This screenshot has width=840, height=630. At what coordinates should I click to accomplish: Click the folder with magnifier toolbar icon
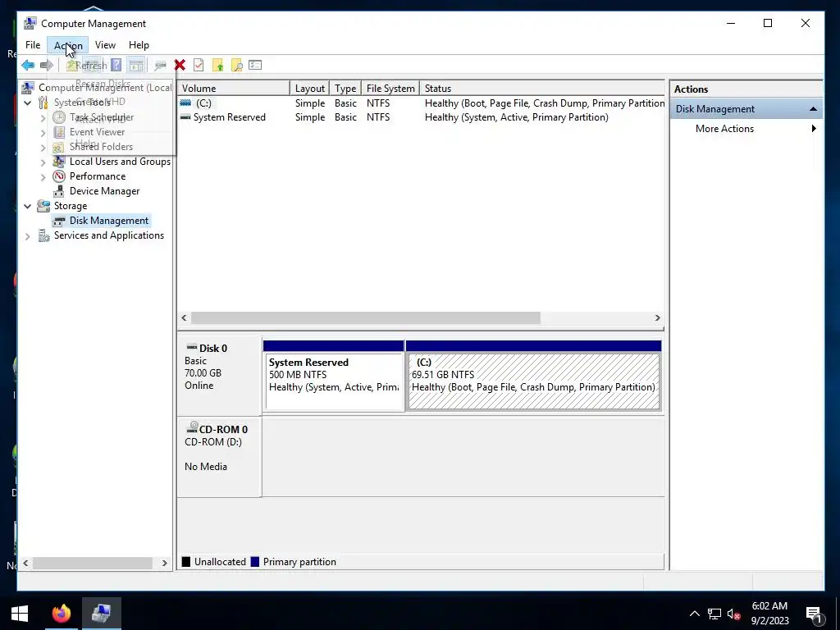(x=236, y=66)
